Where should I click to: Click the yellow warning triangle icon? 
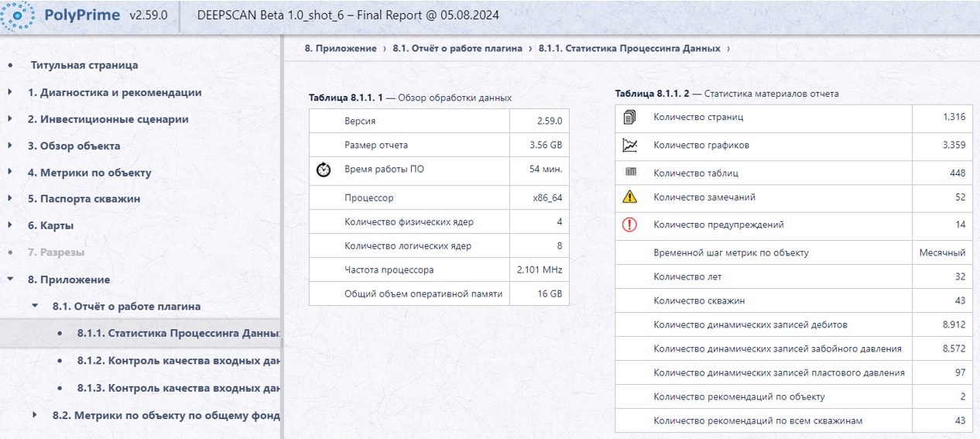point(629,197)
